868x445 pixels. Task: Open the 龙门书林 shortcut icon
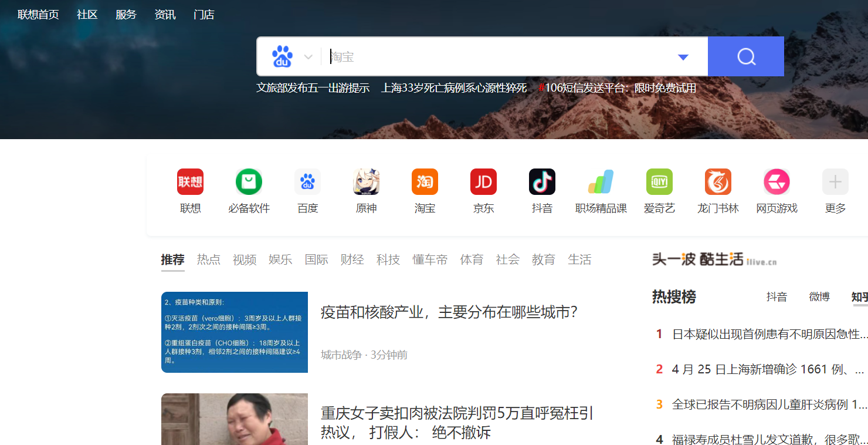coord(718,182)
